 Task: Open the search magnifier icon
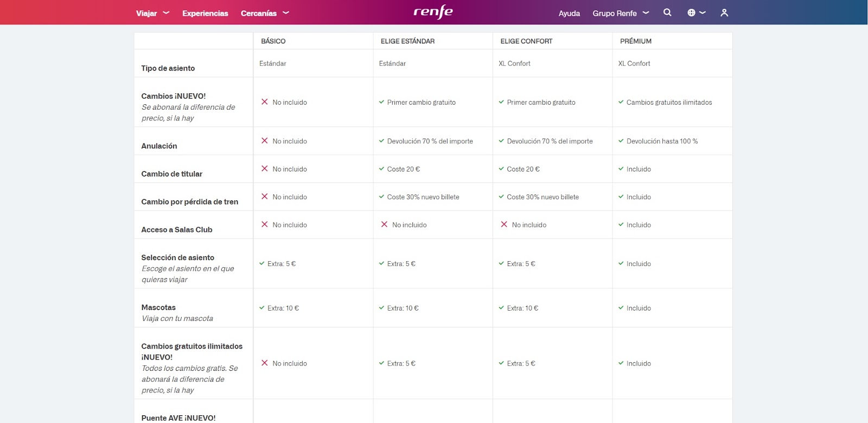(x=667, y=12)
